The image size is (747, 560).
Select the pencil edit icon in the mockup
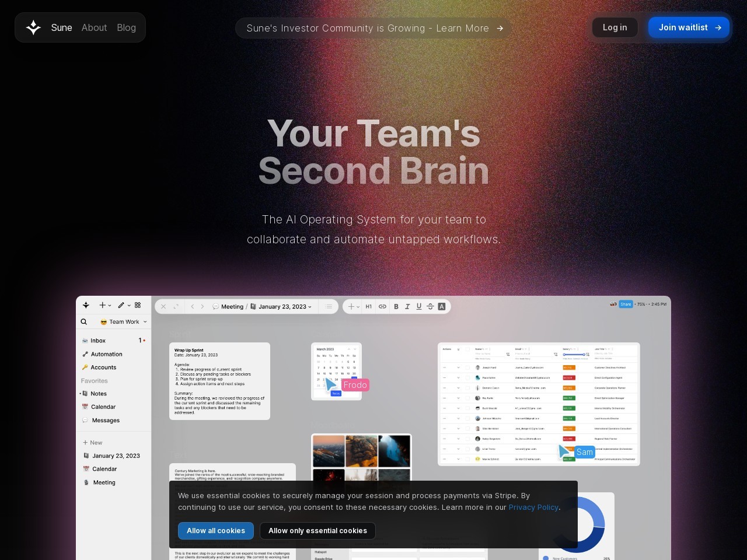121,305
